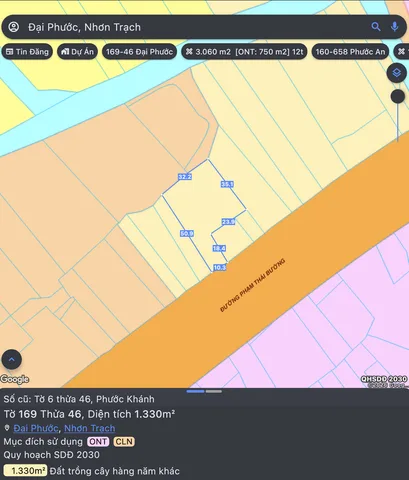Click the location pin icon beside Đại Phước

point(7,428)
